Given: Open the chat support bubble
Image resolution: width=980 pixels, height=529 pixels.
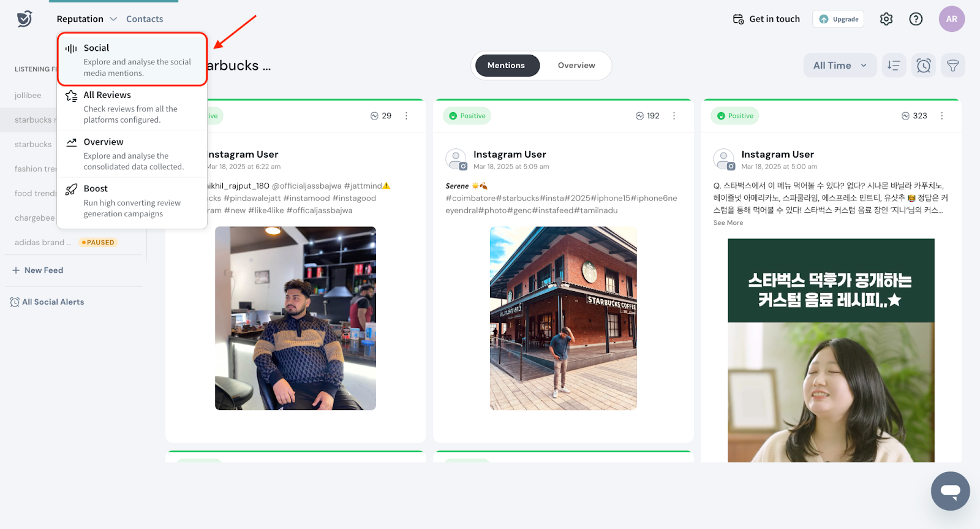Looking at the screenshot, I should point(950,491).
